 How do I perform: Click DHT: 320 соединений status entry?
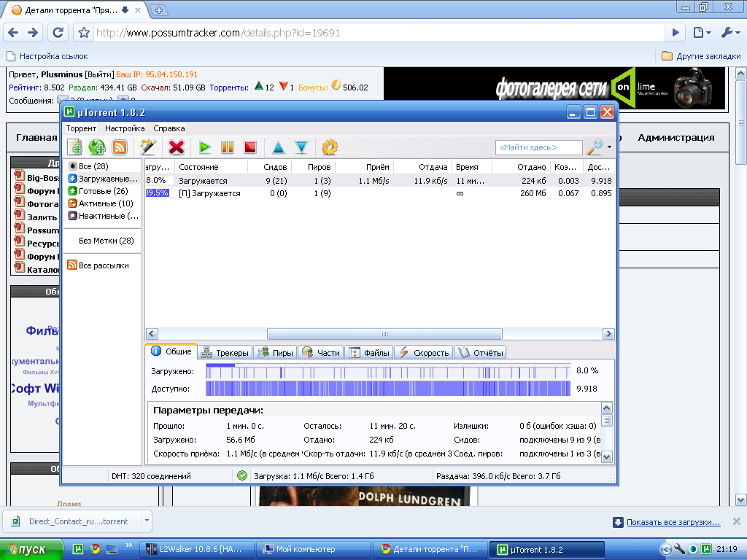tap(151, 475)
